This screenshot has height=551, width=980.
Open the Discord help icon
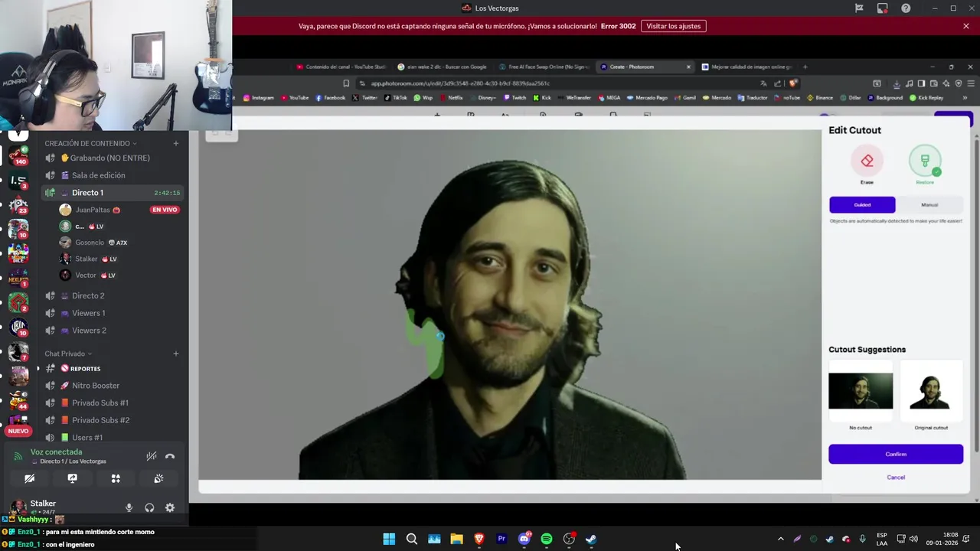click(906, 8)
